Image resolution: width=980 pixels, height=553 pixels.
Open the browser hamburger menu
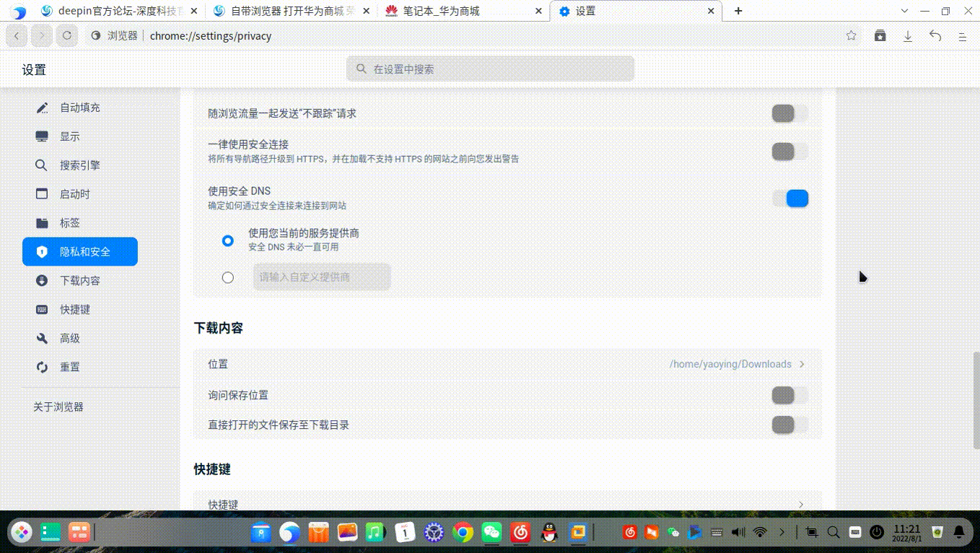point(963,35)
